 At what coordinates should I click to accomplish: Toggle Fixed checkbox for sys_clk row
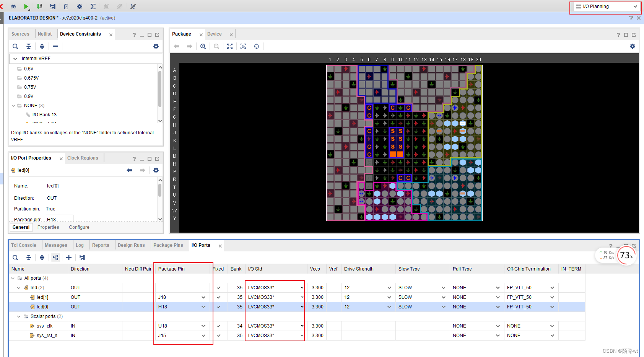(219, 326)
